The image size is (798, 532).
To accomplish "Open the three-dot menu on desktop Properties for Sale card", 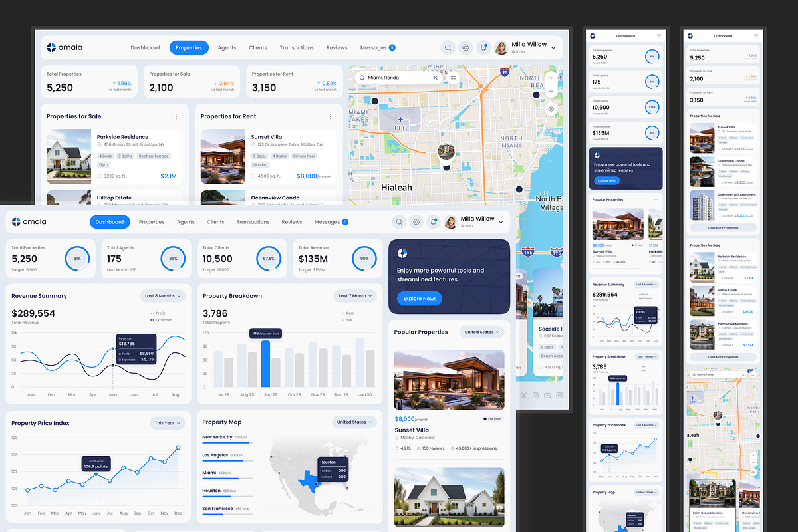I will pos(176,116).
